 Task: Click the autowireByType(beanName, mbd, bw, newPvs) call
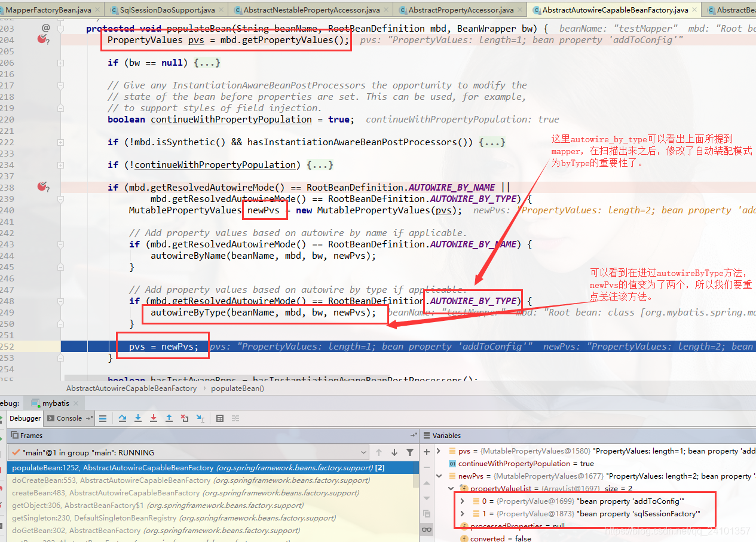coord(264,312)
